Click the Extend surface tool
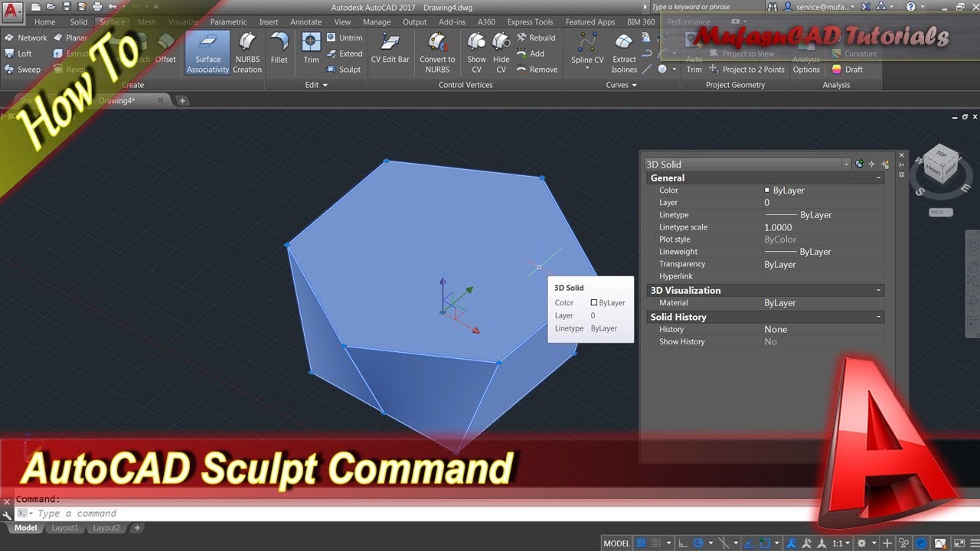The height and width of the screenshot is (551, 980). pyautogui.click(x=345, y=54)
